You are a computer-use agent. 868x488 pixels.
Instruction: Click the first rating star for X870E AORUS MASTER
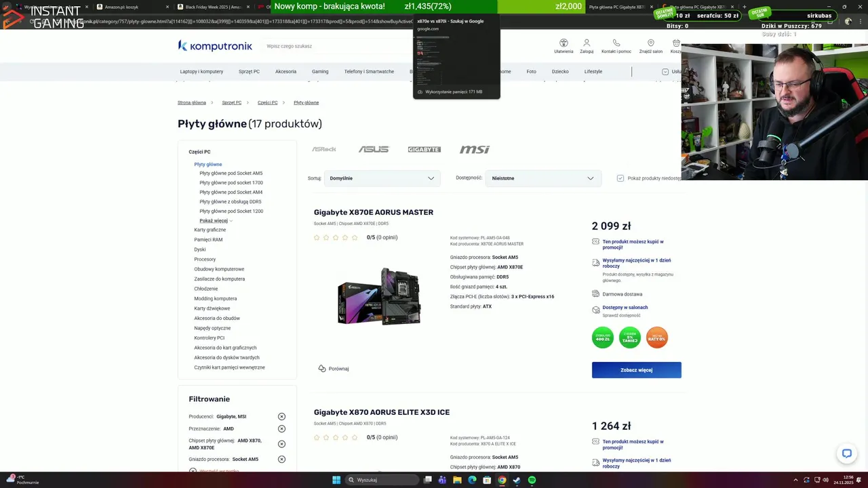coord(317,238)
